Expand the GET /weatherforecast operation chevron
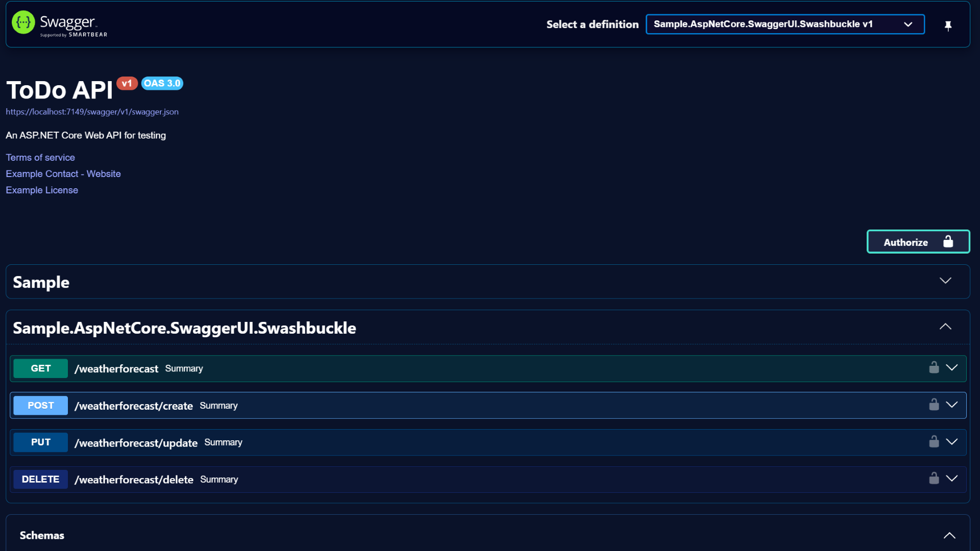The width and height of the screenshot is (980, 551). 951,368
